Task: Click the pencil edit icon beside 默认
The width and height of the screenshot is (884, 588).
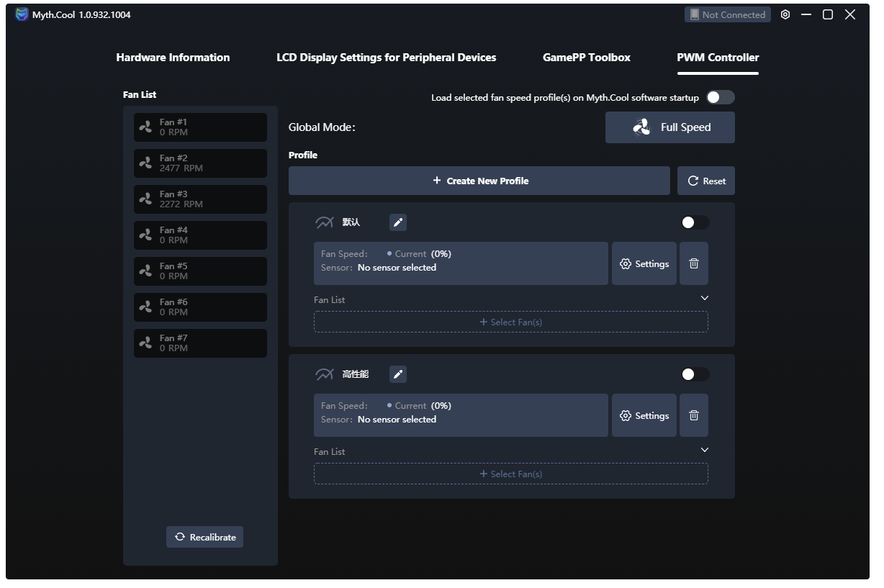Action: [398, 222]
